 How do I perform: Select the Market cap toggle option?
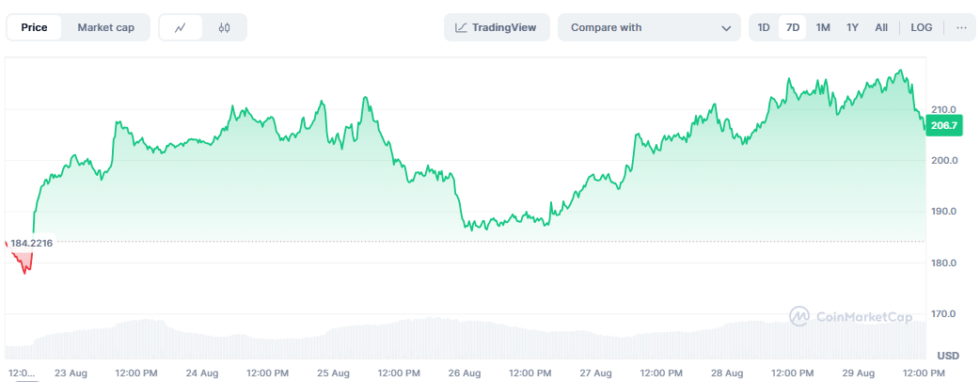tap(105, 27)
